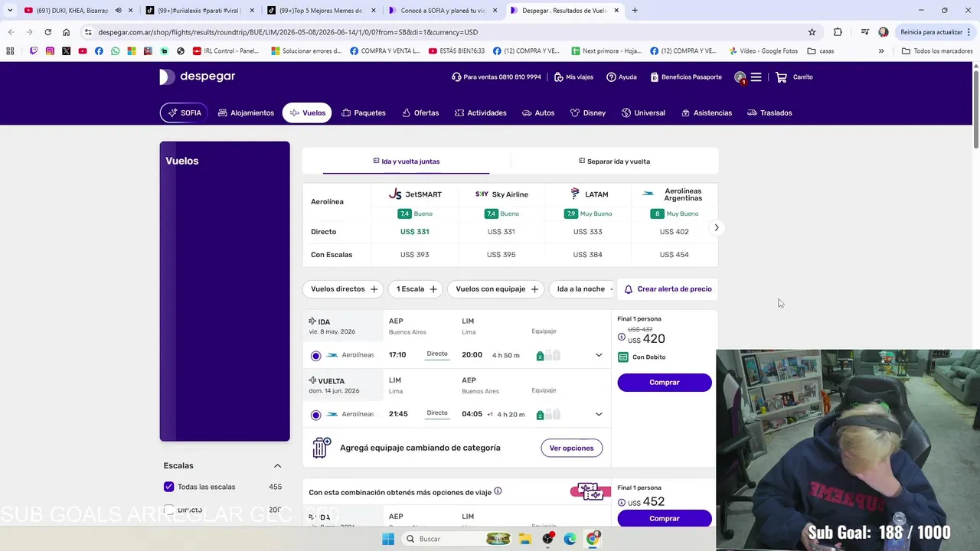Viewport: 980px width, 551px height.
Task: Collapse the Escalas filter section
Action: pyautogui.click(x=277, y=465)
